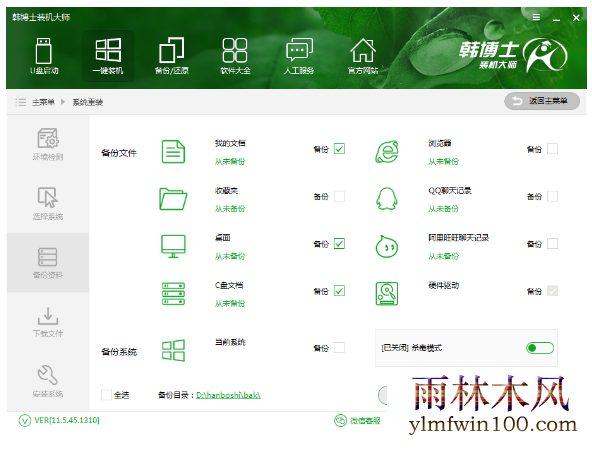
Task: Click the 备份文件 section label
Action: [x=119, y=153]
